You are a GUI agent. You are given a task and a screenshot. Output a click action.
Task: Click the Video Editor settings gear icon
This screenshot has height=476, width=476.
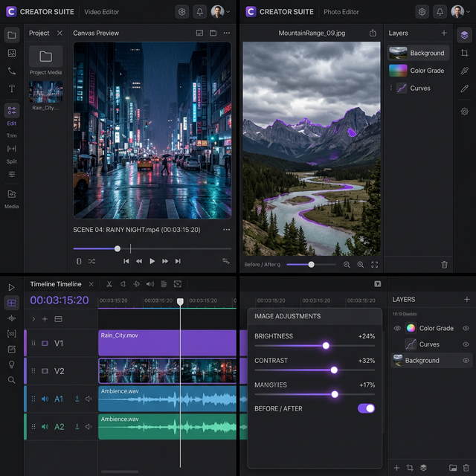click(181, 12)
